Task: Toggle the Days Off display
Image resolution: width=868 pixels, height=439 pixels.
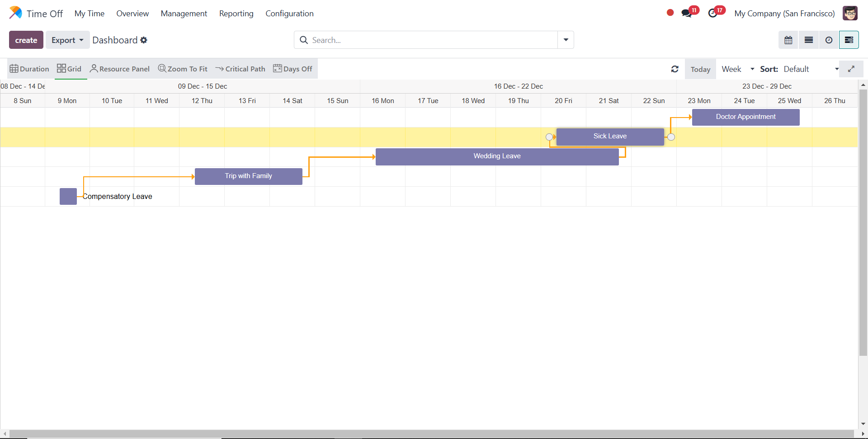Action: [292, 69]
